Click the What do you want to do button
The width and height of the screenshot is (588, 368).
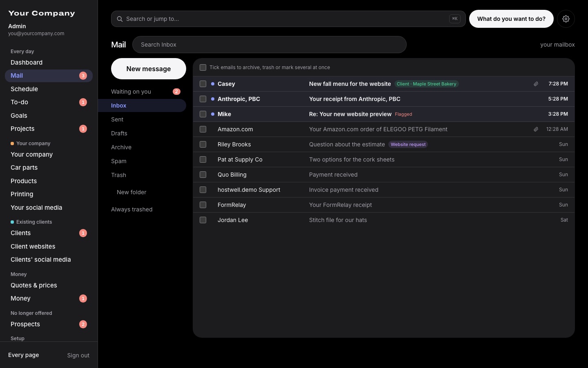tap(511, 19)
